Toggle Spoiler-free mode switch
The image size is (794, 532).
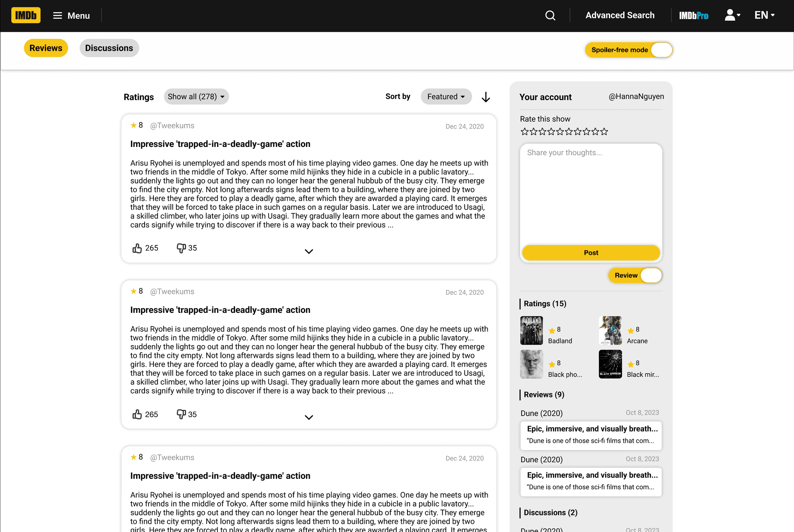click(x=661, y=50)
